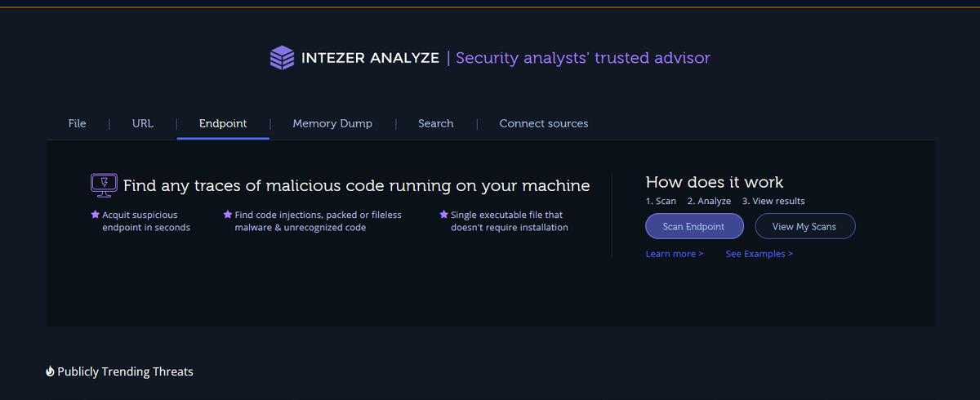The image size is (980, 400).
Task: Open the Memory Dump tab
Action: 332,123
